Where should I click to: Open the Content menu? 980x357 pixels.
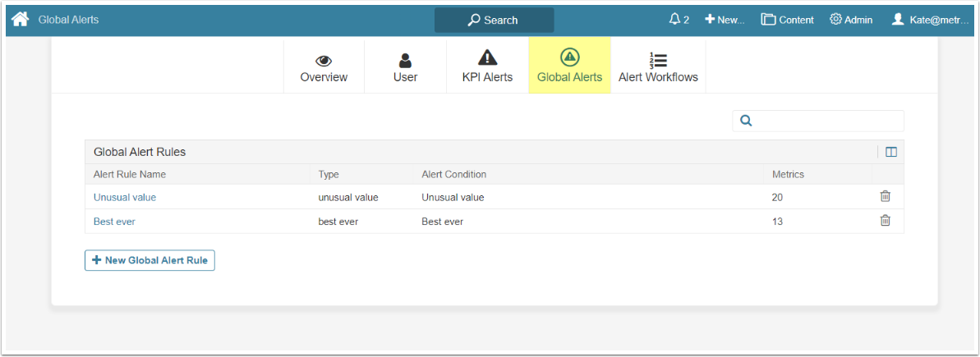pyautogui.click(x=788, y=20)
